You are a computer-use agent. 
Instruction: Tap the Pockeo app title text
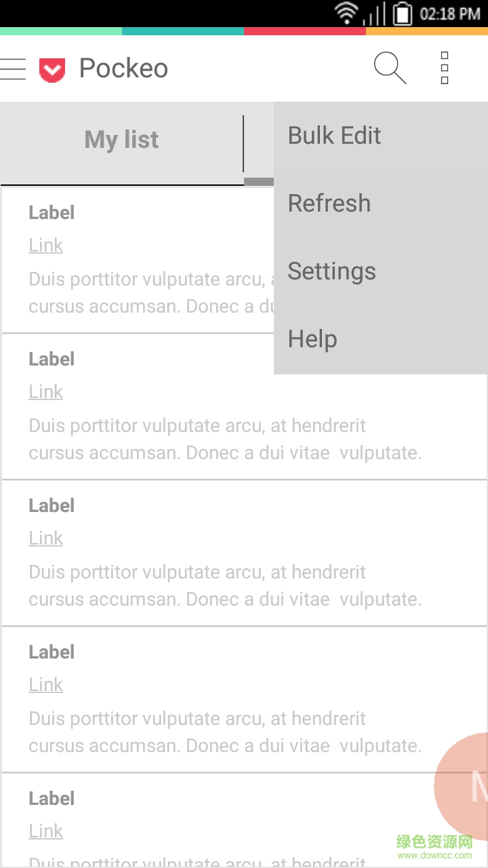123,68
